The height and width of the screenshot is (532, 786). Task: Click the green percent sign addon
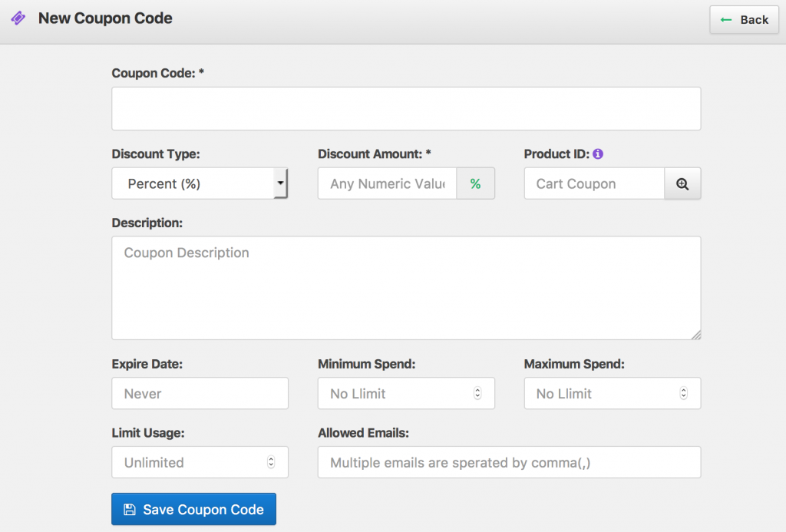[x=475, y=184]
